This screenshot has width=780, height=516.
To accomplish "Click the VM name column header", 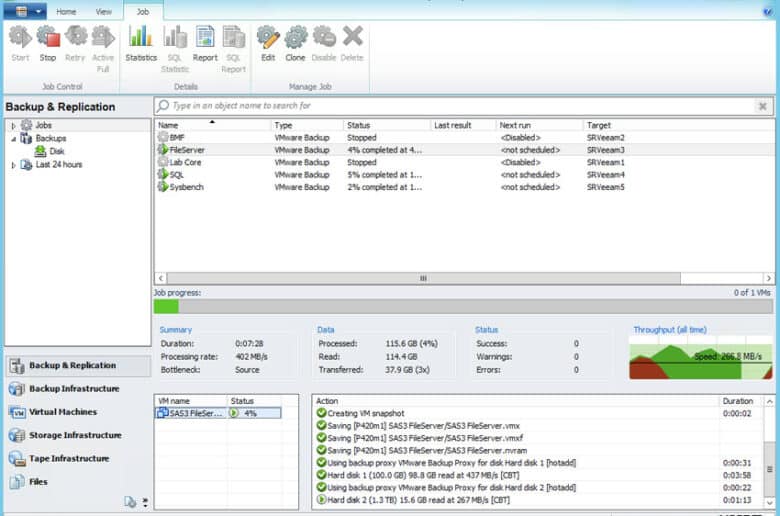I will pos(191,401).
